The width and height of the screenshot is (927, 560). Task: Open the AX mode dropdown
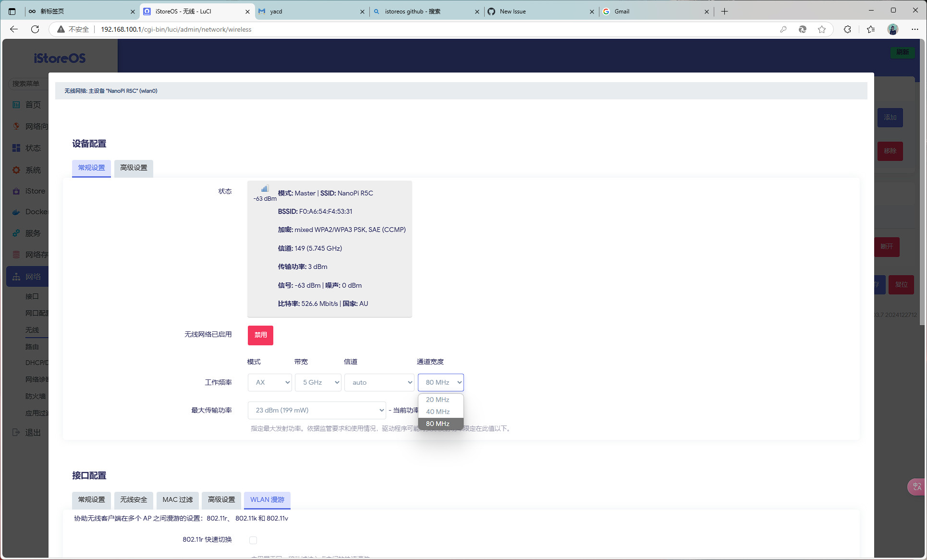(270, 382)
